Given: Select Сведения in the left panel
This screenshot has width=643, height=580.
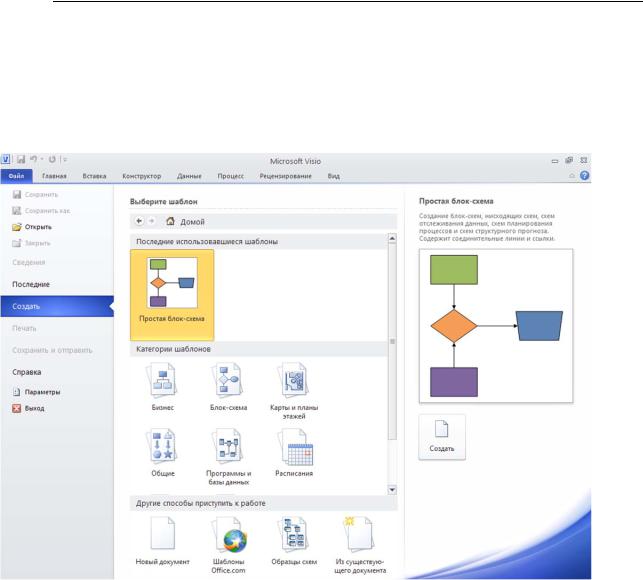Looking at the screenshot, I should [29, 263].
